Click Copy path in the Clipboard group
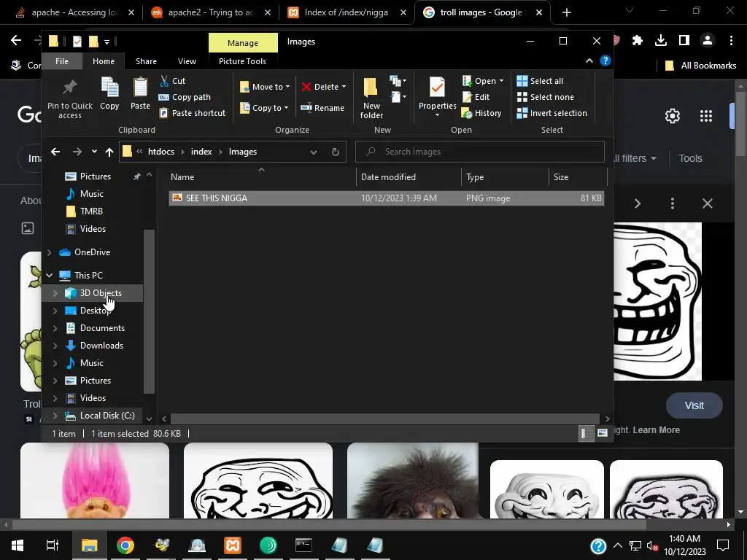This screenshot has height=560, width=747. 185,97
